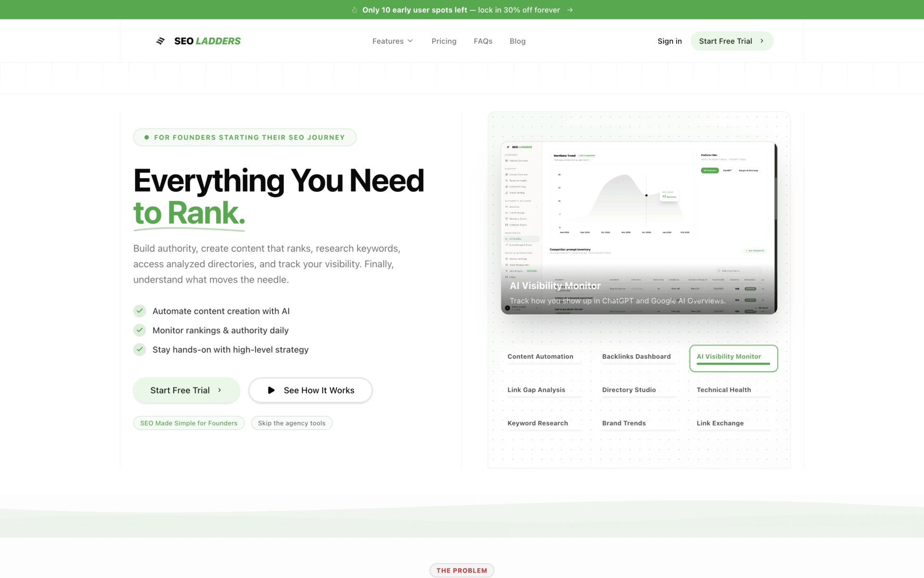924x578 pixels.
Task: Click the chevron in the header Start Free Trial button
Action: click(x=762, y=41)
